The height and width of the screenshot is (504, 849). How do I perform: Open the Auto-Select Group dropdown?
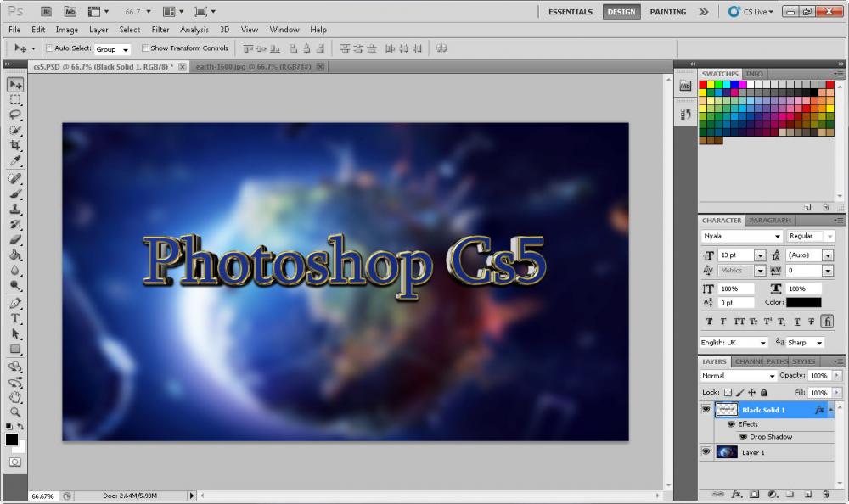click(112, 49)
